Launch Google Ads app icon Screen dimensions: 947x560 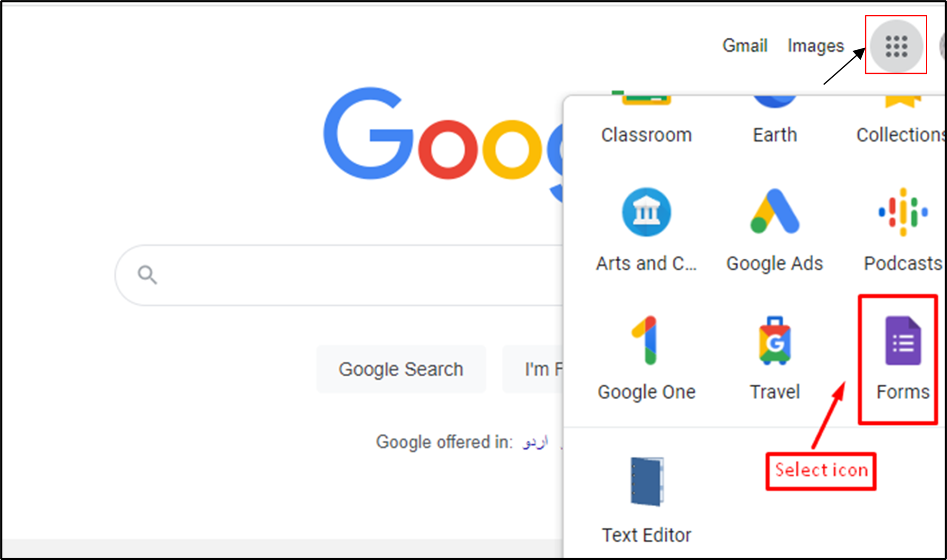(x=775, y=212)
